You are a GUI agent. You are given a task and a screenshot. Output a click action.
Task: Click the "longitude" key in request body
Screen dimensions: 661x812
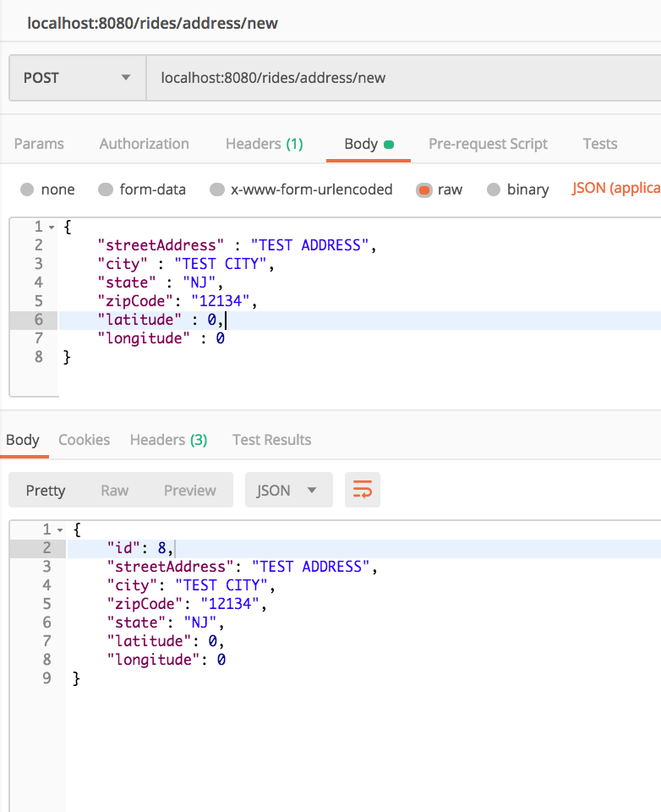(x=144, y=338)
